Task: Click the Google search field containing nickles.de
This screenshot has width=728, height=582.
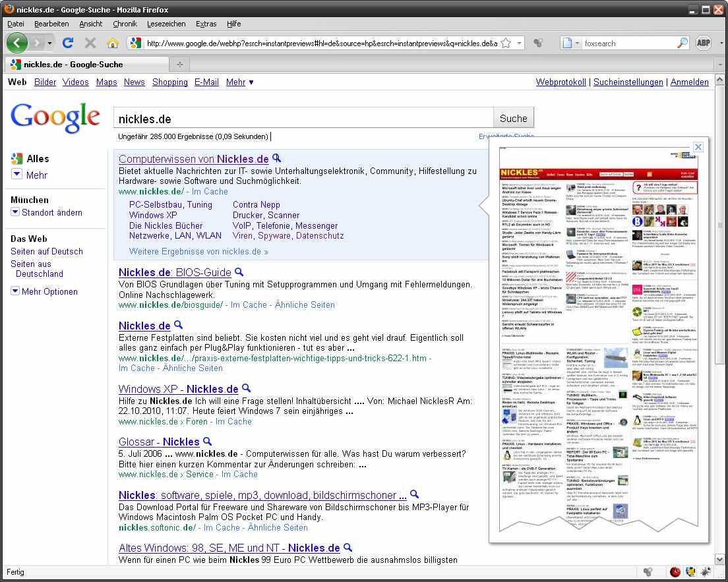Action: (x=303, y=119)
